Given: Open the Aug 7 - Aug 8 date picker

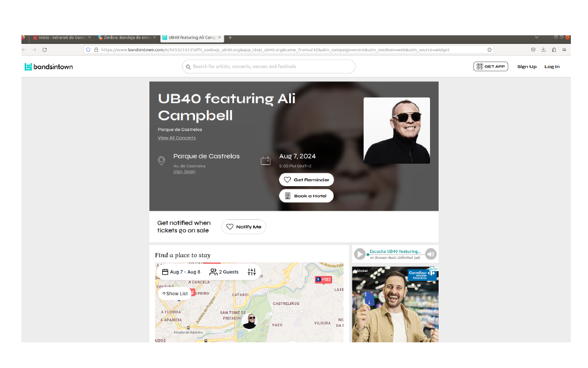Looking at the screenshot, I should [181, 272].
